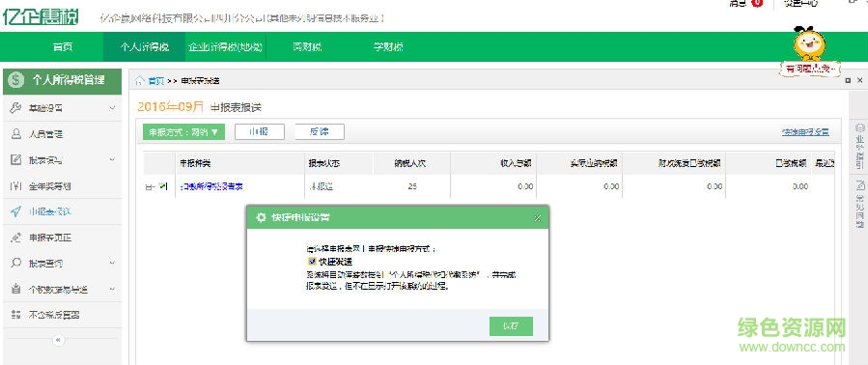The width and height of the screenshot is (868, 365).
Task: Expand the 基础设置 submenu chevron
Action: click(112, 108)
